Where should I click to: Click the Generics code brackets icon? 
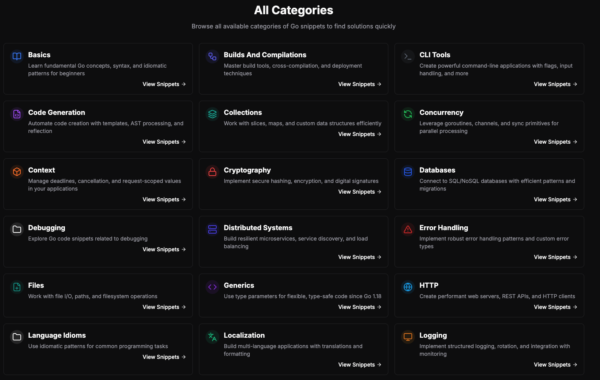pos(212,287)
